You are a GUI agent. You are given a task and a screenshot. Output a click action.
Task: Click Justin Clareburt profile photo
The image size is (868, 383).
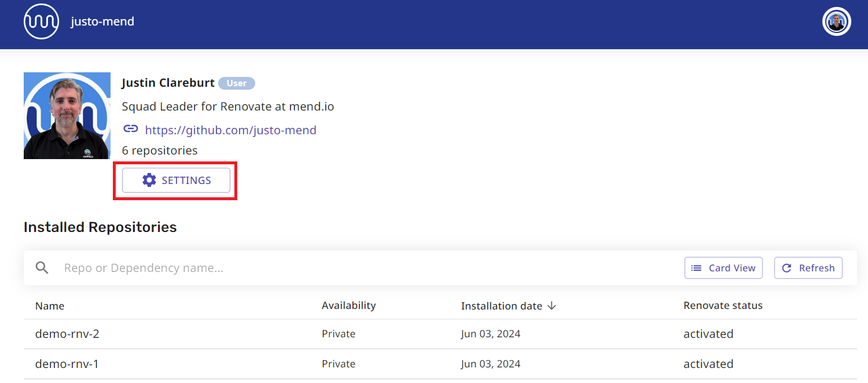point(67,116)
